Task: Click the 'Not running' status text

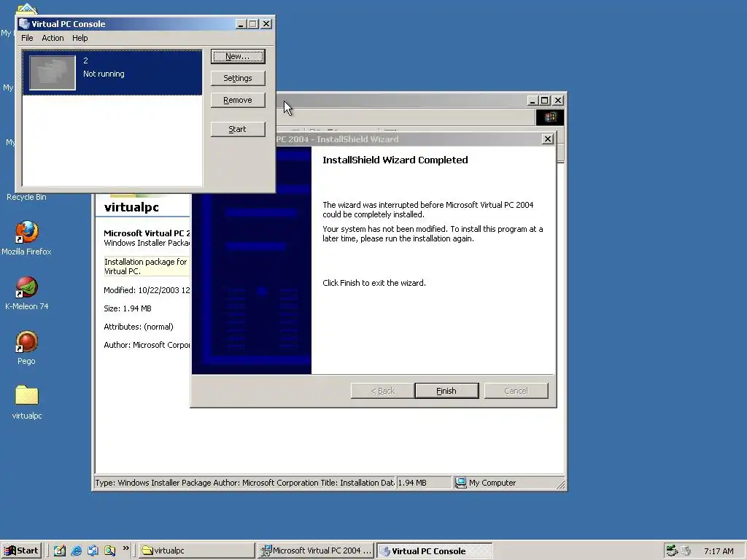Action: [x=104, y=74]
